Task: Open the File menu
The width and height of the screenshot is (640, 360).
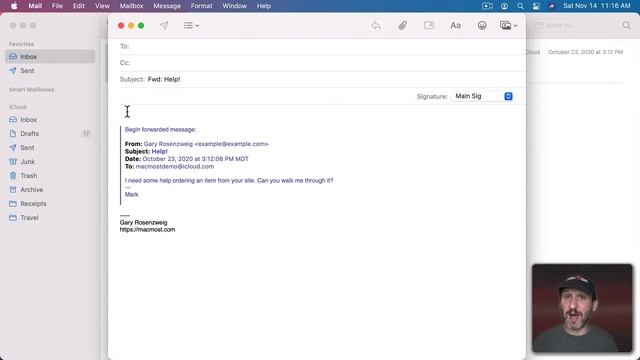Action: pos(57,6)
